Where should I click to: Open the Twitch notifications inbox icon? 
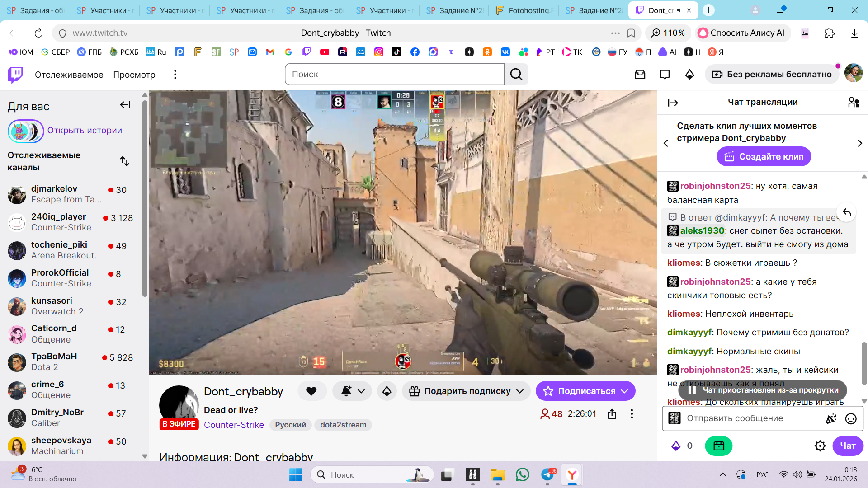point(640,75)
